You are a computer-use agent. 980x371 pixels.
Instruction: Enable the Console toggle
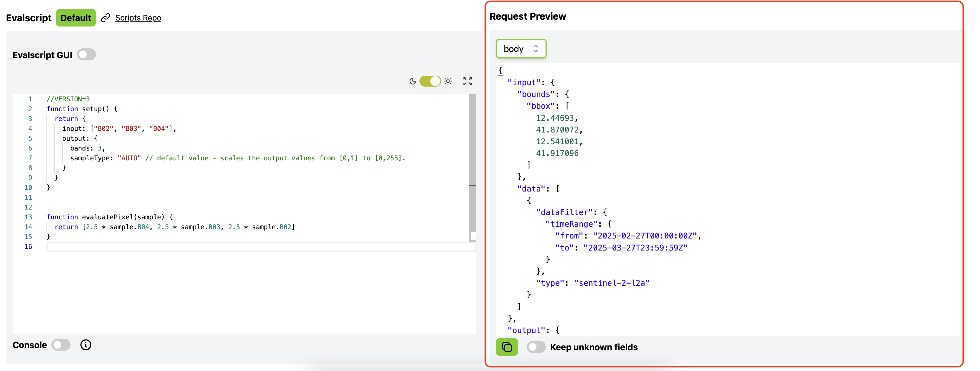pyautogui.click(x=61, y=345)
